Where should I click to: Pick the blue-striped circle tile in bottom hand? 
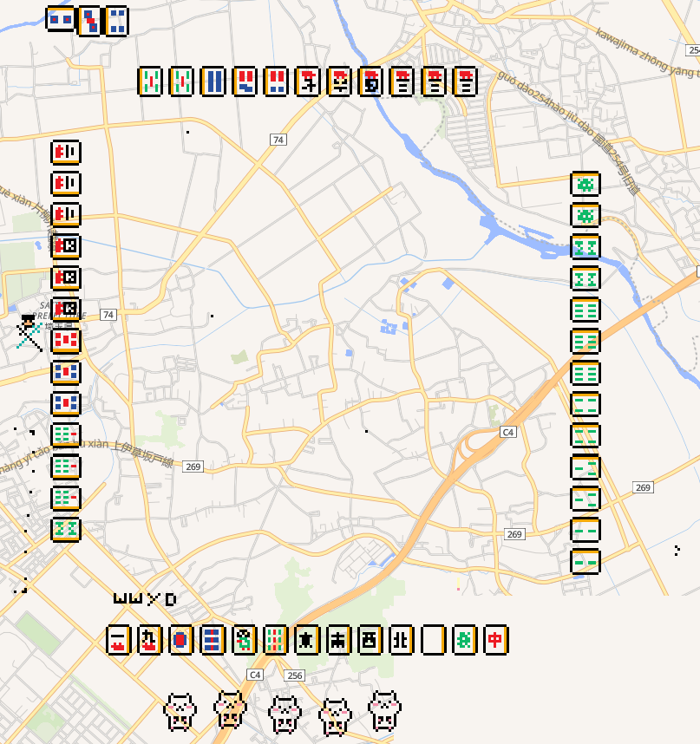(x=213, y=640)
